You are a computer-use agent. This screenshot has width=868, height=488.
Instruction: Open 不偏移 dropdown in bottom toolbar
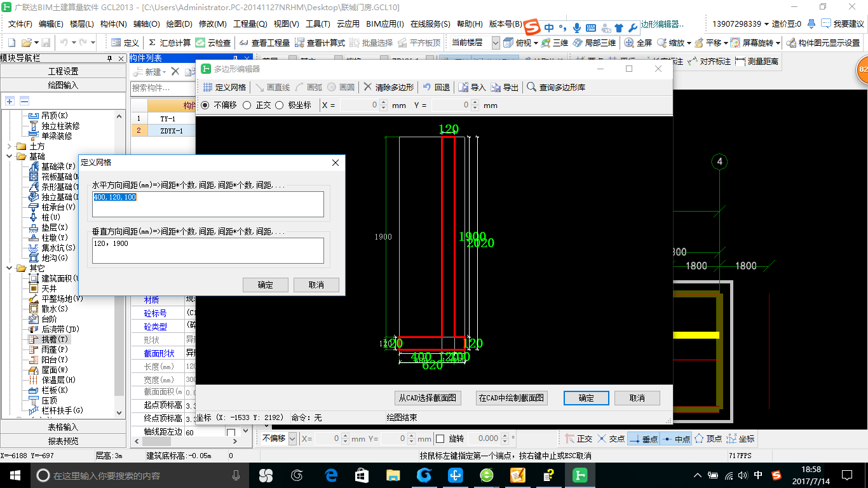pyautogui.click(x=292, y=438)
